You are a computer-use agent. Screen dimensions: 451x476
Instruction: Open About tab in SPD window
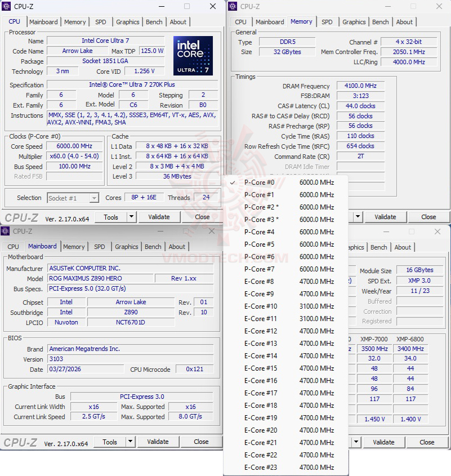[403, 247]
